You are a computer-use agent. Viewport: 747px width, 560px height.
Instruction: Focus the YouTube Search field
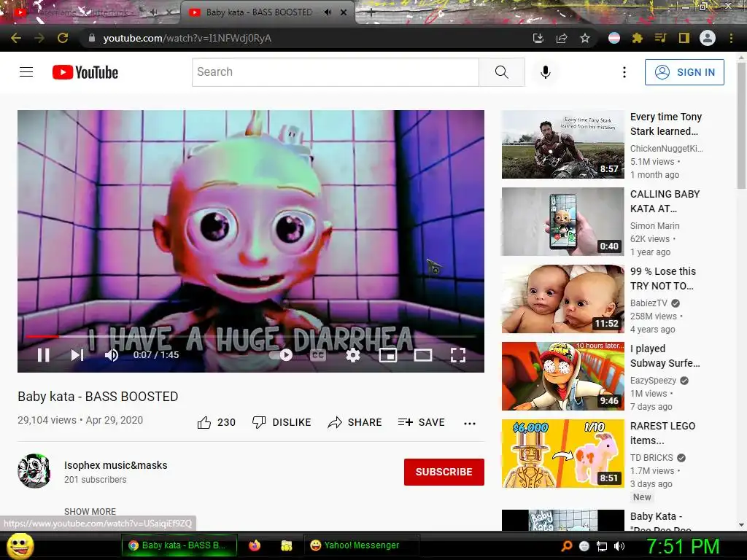[x=336, y=72]
